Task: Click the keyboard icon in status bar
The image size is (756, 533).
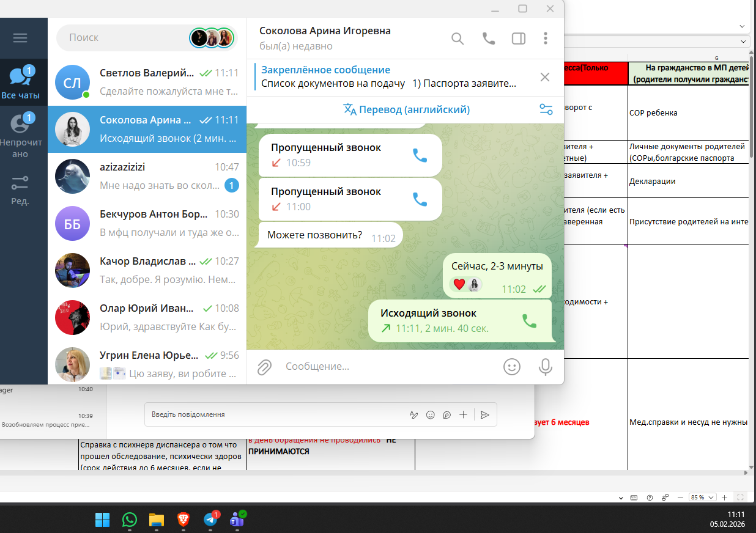Action: [x=634, y=497]
